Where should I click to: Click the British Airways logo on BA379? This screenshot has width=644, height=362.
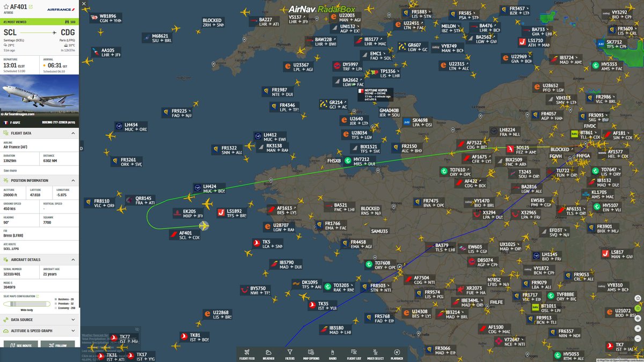(429, 247)
